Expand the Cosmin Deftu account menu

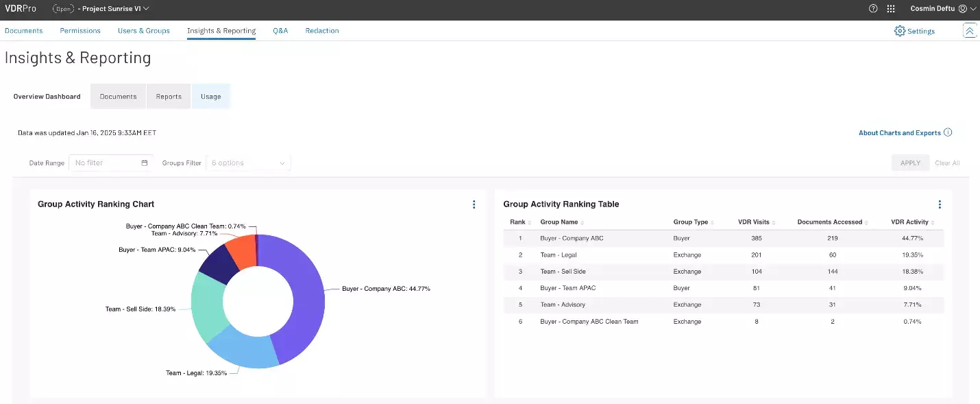point(973,9)
